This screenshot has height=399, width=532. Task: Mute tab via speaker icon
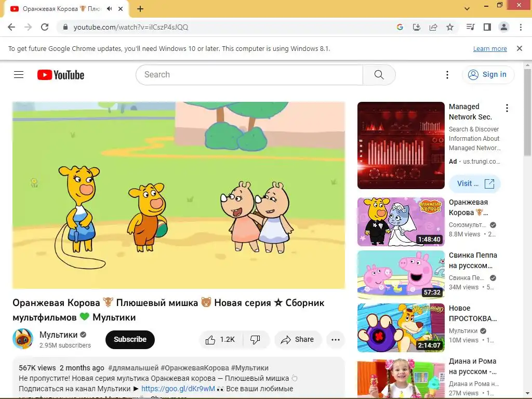109,9
